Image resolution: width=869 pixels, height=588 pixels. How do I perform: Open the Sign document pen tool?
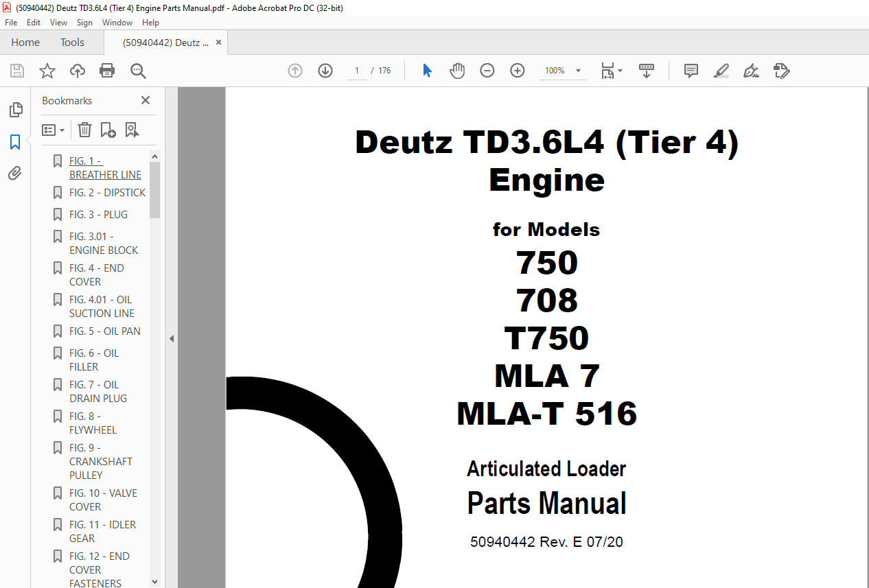(751, 71)
